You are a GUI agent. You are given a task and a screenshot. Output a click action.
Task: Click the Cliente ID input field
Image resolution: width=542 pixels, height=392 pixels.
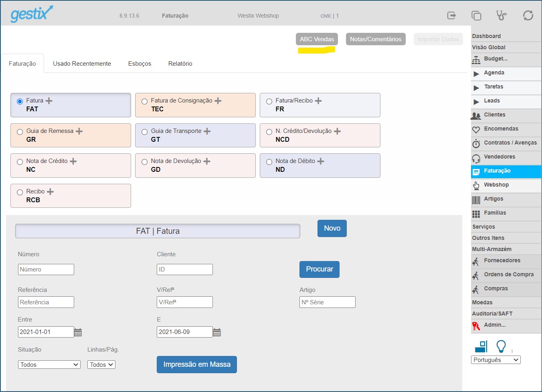(x=185, y=269)
